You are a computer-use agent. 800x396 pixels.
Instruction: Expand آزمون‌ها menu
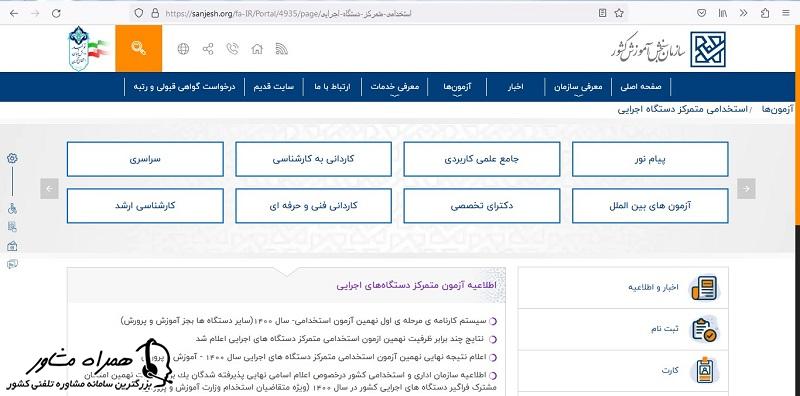458,87
